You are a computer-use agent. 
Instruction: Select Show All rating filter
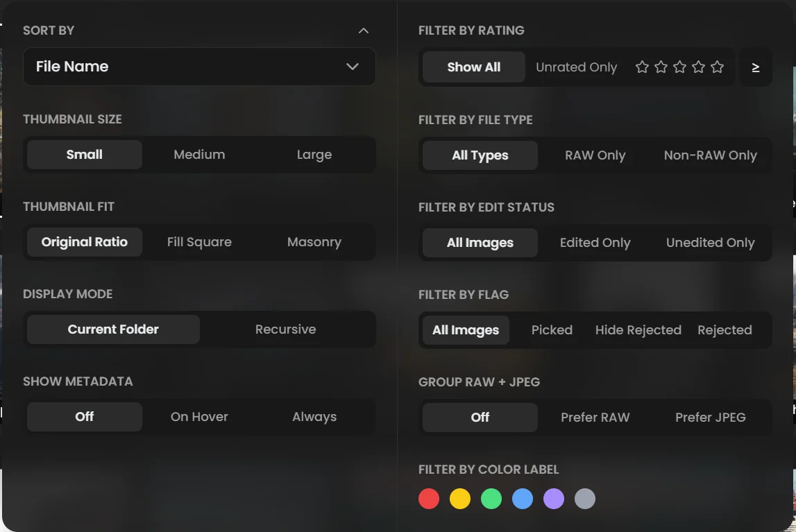click(x=473, y=67)
